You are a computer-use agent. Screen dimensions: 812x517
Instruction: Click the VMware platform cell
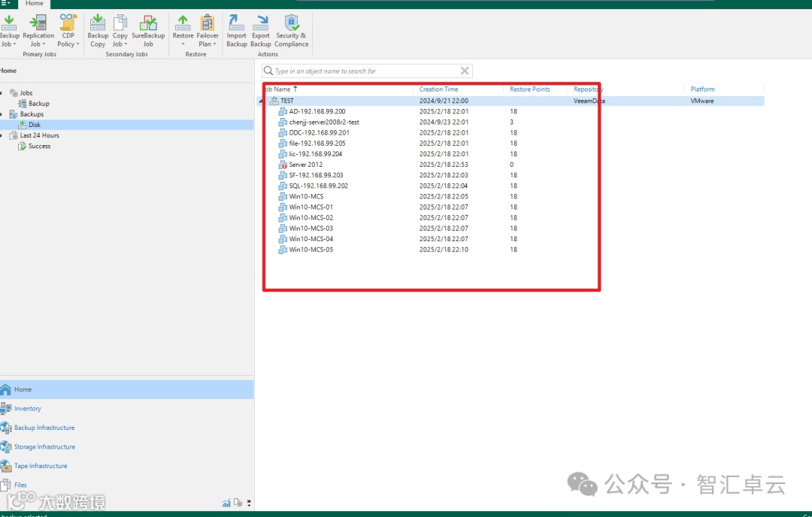point(701,101)
